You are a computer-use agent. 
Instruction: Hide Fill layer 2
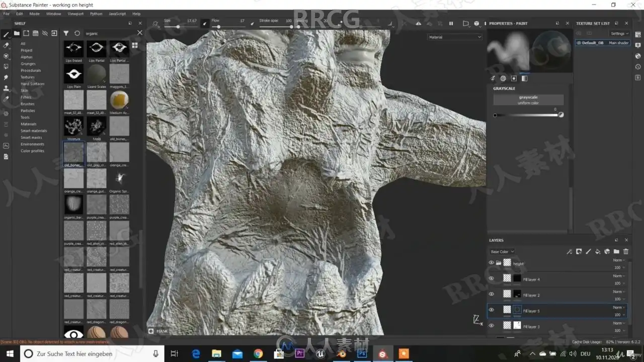click(x=492, y=294)
